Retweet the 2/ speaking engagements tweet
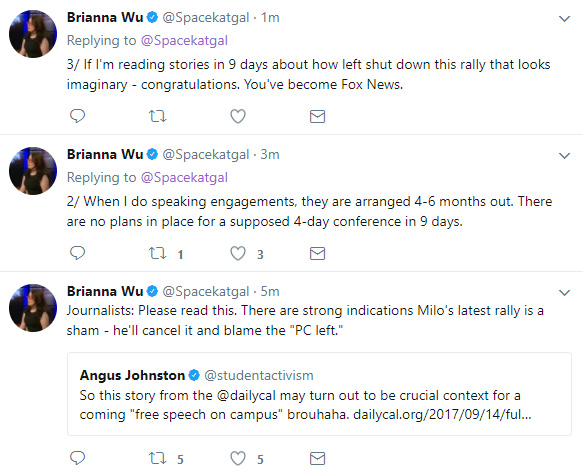Screen dimensions: 583x474 [x=158, y=254]
